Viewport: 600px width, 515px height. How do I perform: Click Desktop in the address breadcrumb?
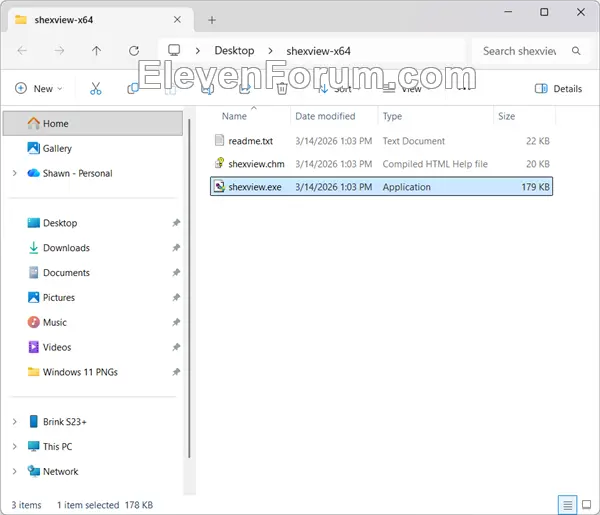tap(234, 51)
